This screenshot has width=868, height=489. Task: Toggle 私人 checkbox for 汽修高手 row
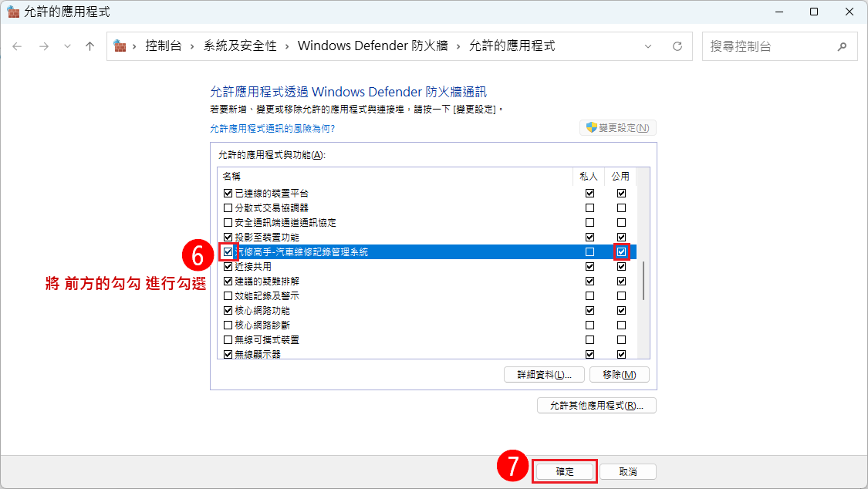(590, 251)
